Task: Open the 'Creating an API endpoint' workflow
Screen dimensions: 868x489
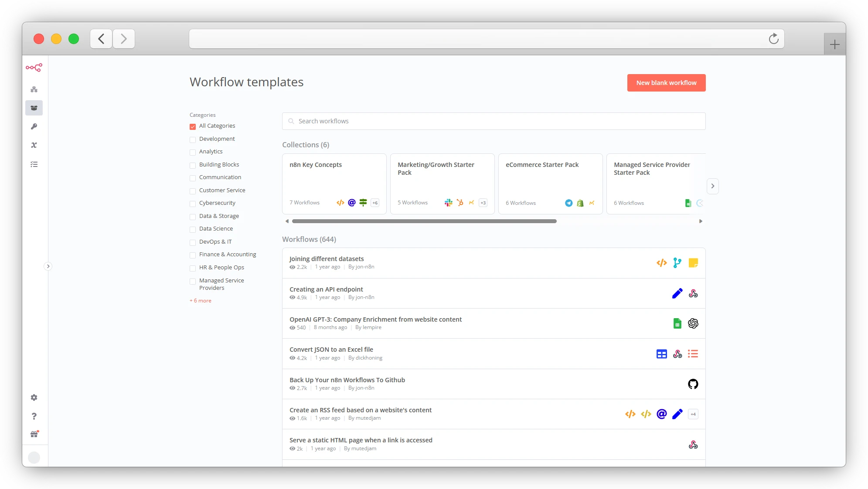Action: click(x=326, y=289)
